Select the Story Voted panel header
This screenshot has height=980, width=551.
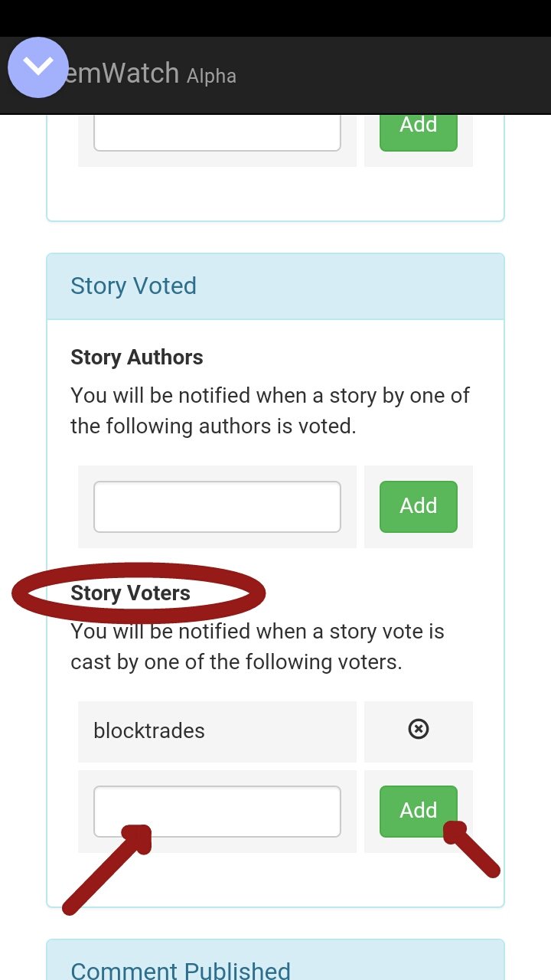[275, 286]
